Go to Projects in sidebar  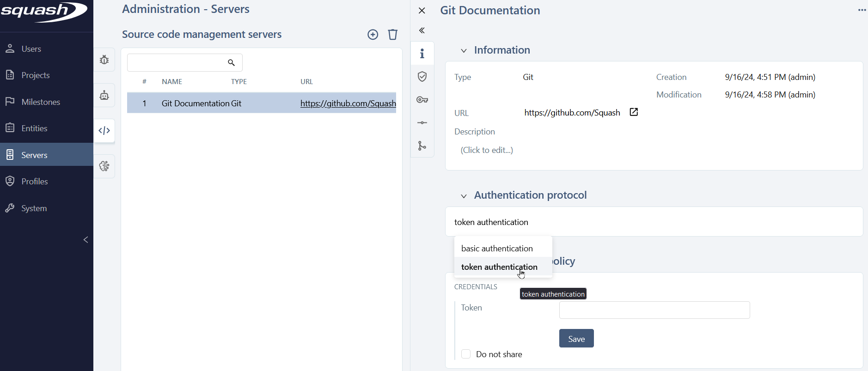36,75
